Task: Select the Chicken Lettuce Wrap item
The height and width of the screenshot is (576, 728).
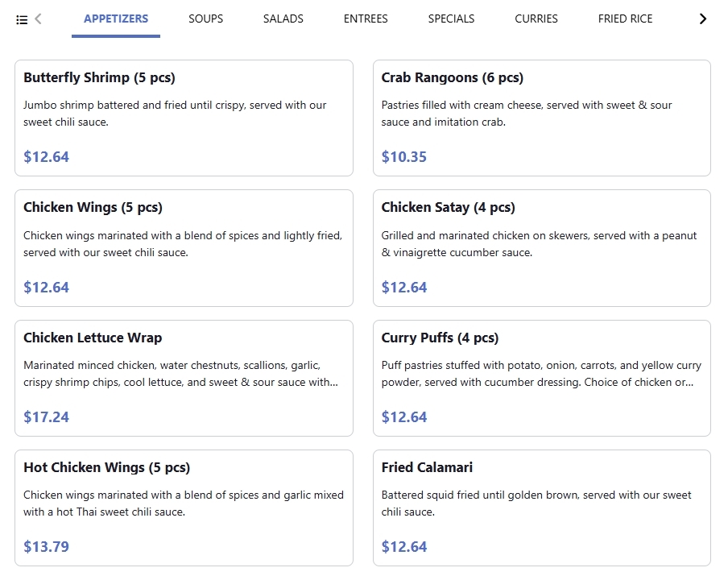Action: point(184,378)
